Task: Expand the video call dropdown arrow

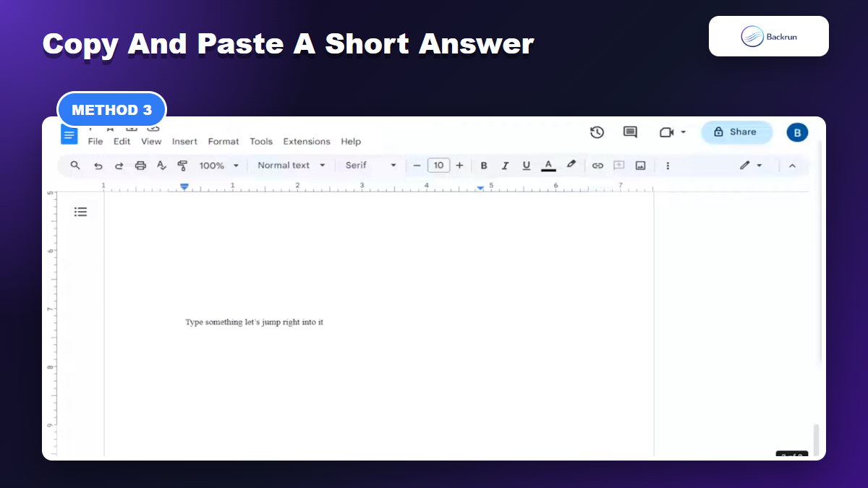Action: 684,133
